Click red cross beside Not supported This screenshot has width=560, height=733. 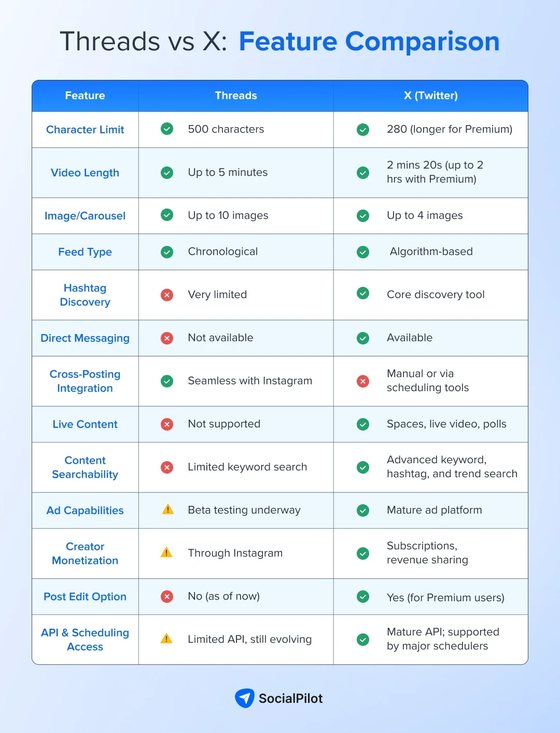point(167,424)
